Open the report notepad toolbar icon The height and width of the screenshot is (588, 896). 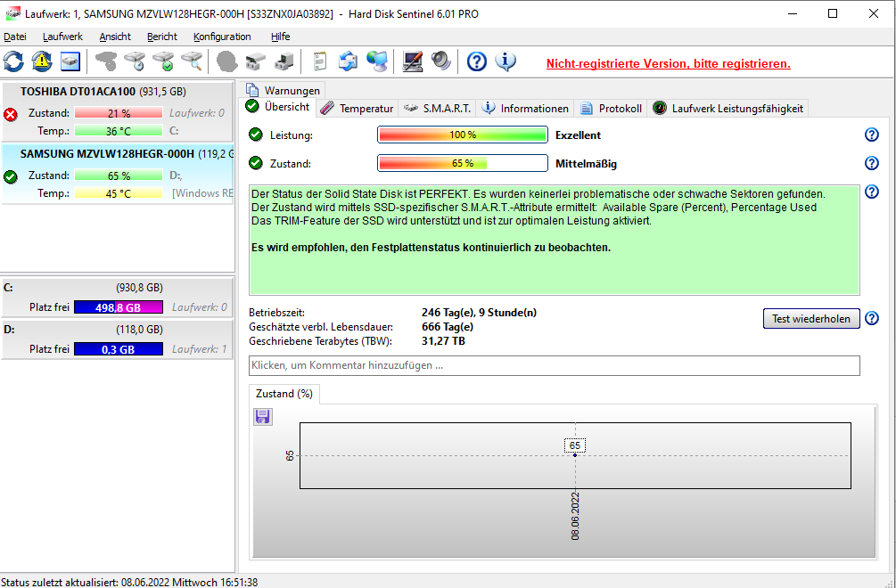coord(320,61)
